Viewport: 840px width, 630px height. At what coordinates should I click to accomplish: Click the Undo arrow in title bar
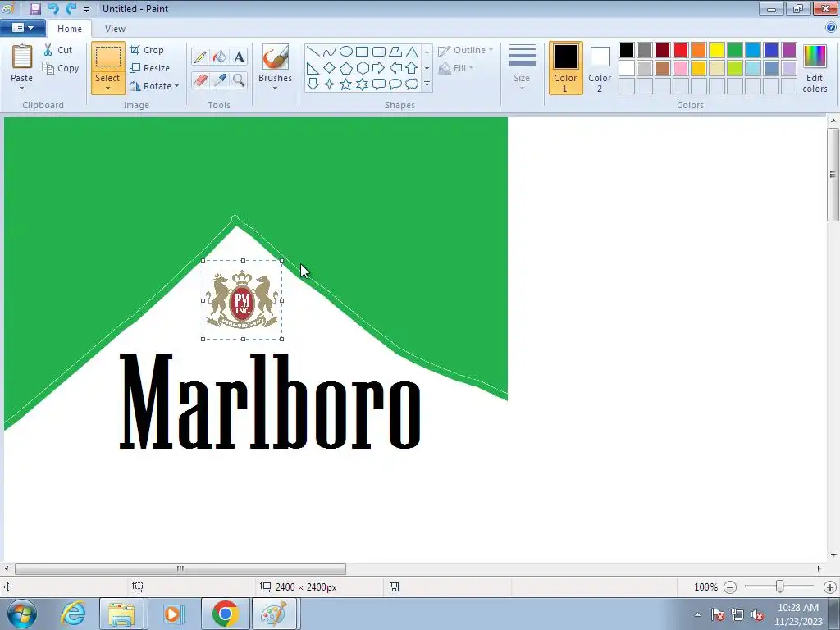[x=53, y=8]
